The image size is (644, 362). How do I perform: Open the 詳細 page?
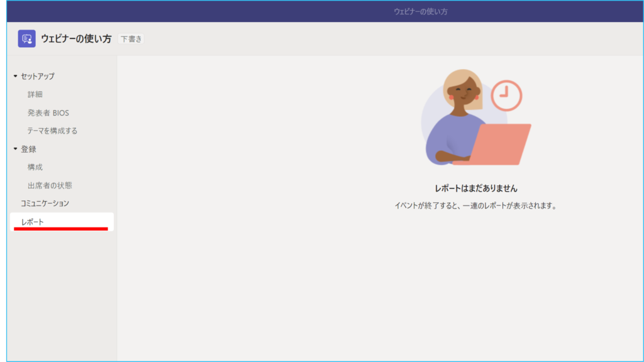(35, 94)
